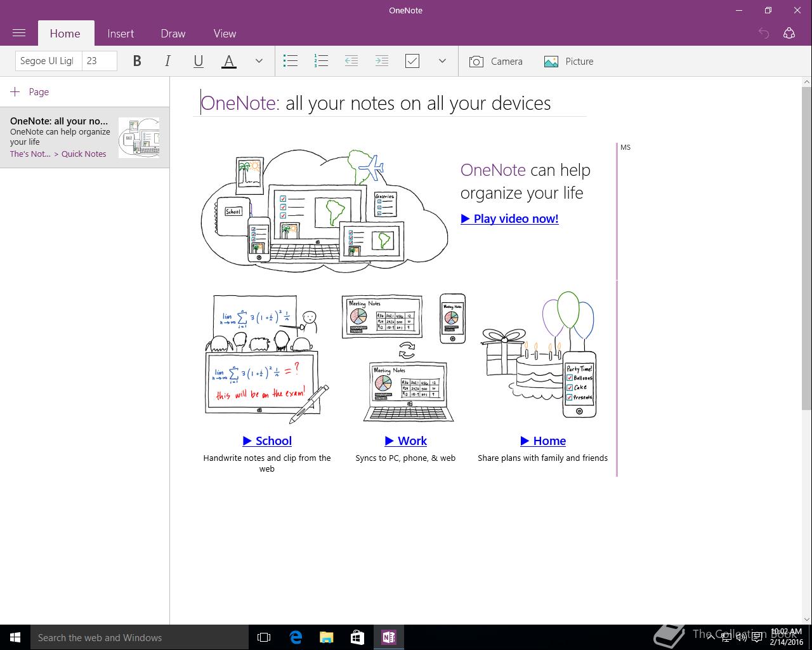Apply the font color A button

229,61
